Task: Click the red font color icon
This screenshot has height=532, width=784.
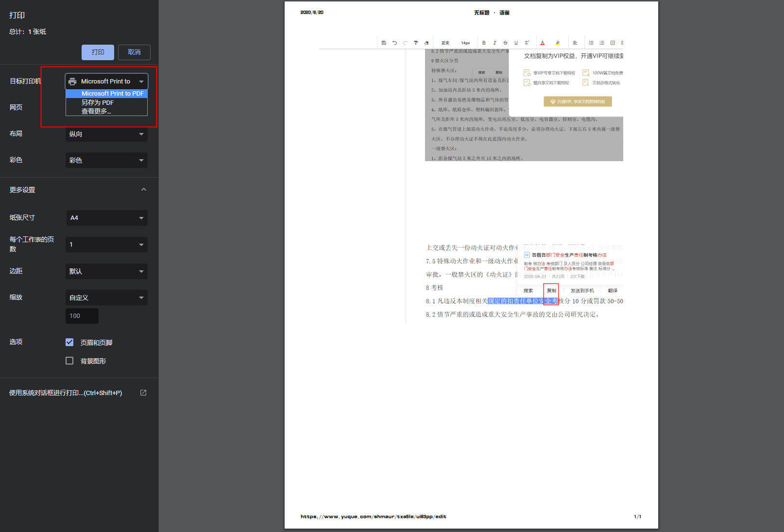Action: pos(543,43)
